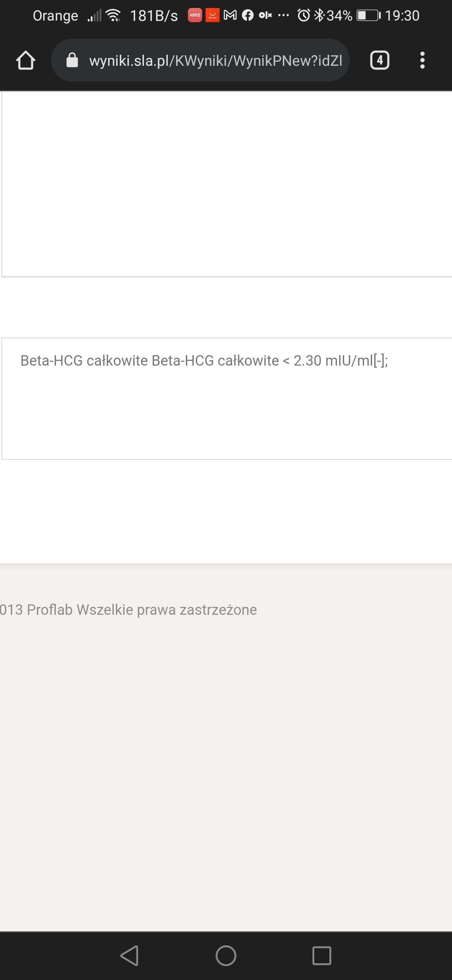Tap the padlock site security icon
The width and height of the screenshot is (452, 980).
tap(72, 60)
